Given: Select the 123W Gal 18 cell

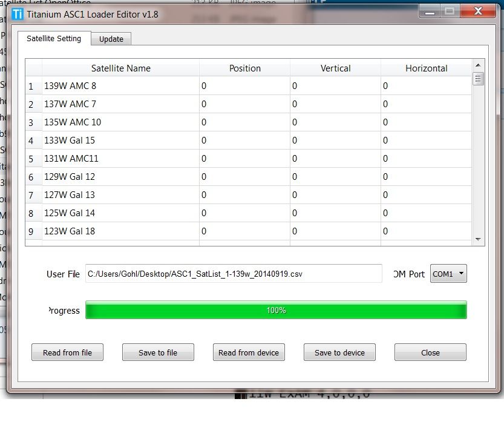Looking at the screenshot, I should [x=120, y=231].
